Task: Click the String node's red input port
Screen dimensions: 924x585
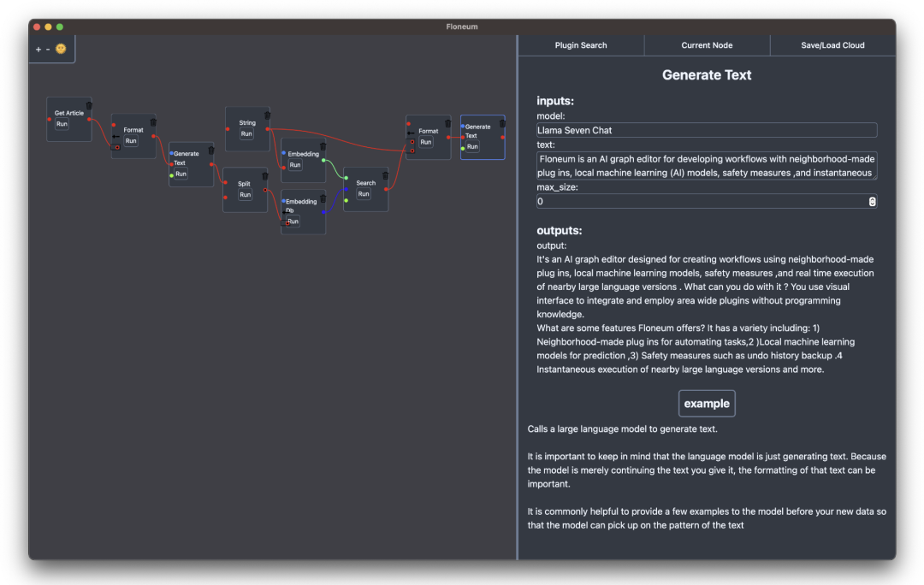Action: tap(228, 129)
